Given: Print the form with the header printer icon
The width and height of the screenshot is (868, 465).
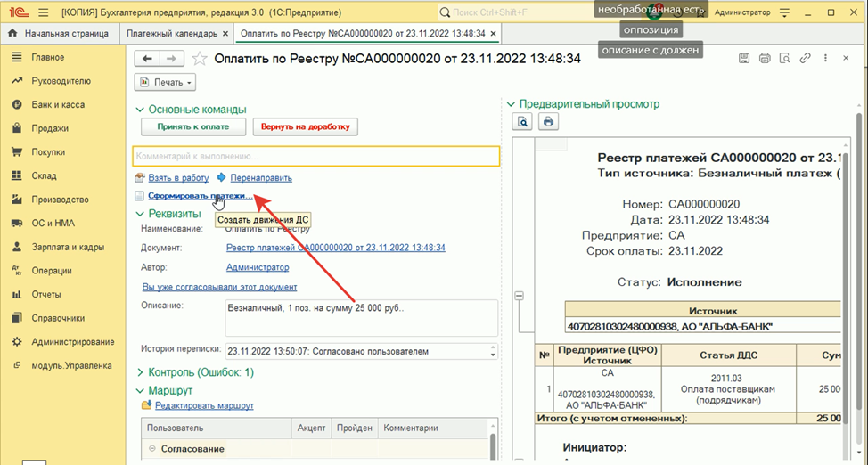Looking at the screenshot, I should 765,58.
